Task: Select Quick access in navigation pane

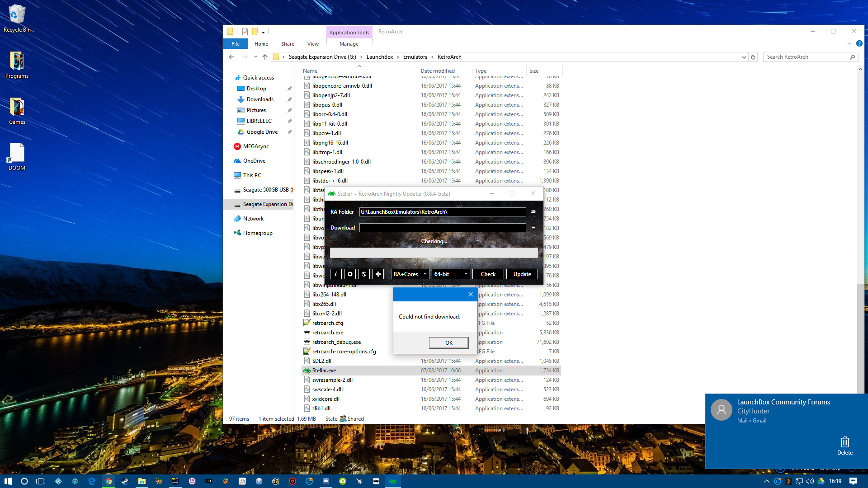Action: [x=258, y=78]
